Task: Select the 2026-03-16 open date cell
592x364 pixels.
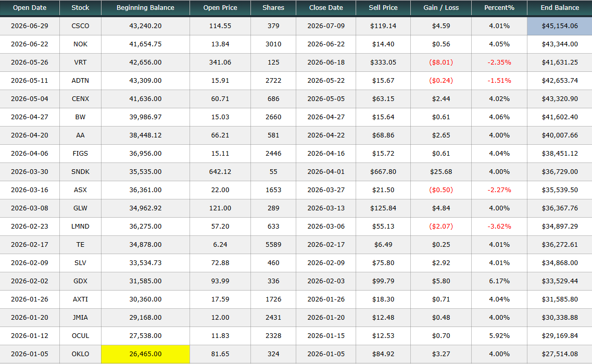Action: point(30,190)
